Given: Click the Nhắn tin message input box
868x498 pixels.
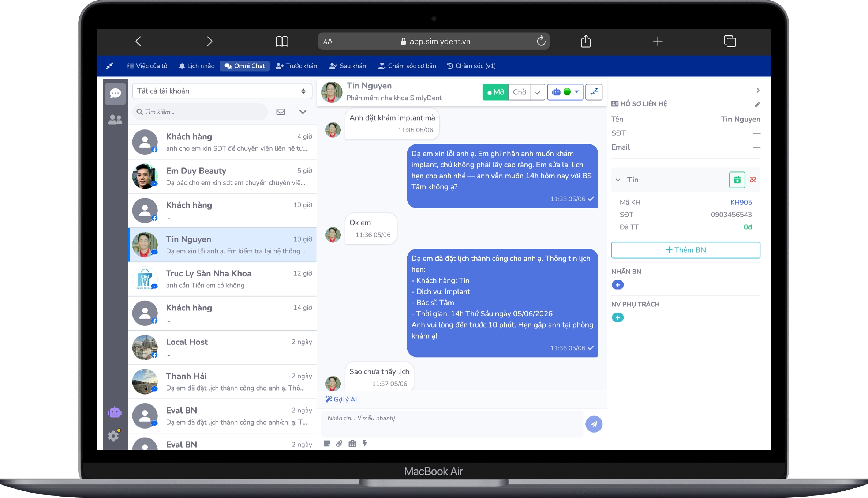Looking at the screenshot, I should click(x=452, y=423).
